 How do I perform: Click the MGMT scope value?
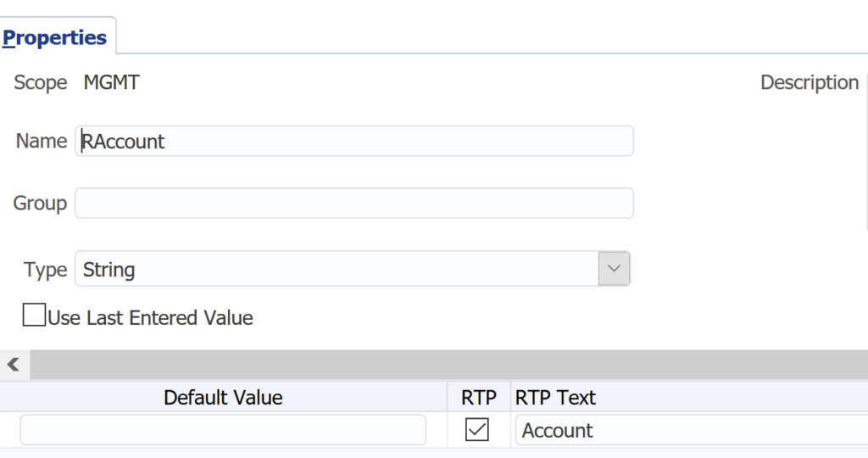coord(111,82)
